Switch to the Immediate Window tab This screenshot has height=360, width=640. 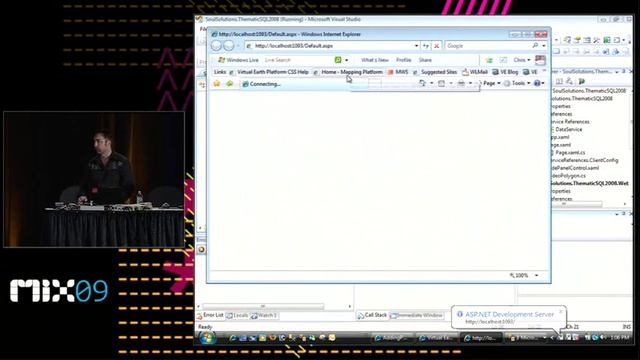(x=417, y=315)
